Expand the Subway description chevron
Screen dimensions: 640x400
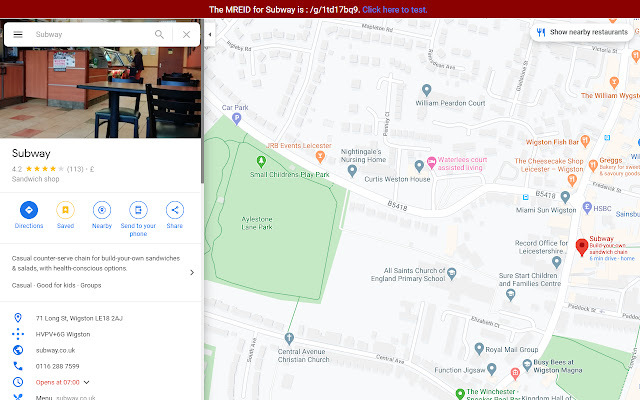pyautogui.click(x=192, y=272)
